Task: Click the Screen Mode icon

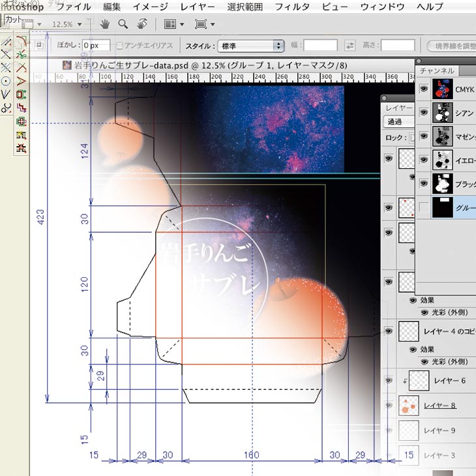Action: [x=201, y=24]
